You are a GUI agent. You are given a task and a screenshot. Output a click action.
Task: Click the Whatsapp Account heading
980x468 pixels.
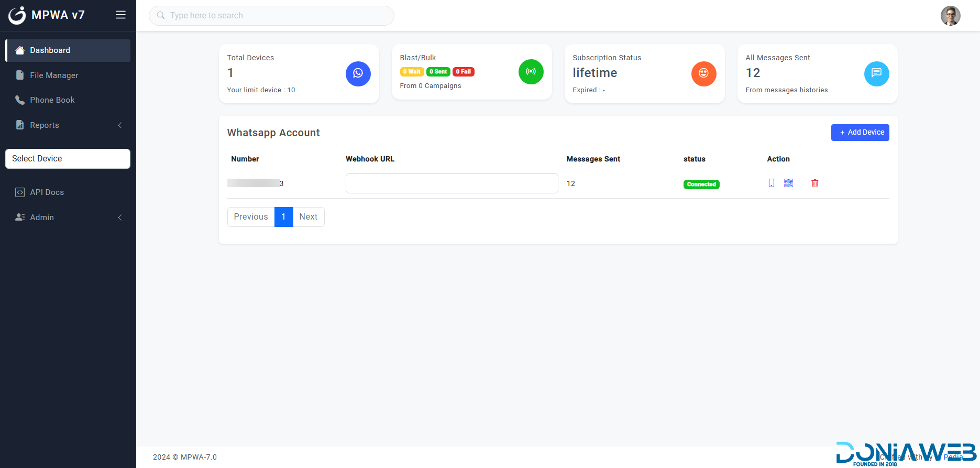[x=273, y=133]
